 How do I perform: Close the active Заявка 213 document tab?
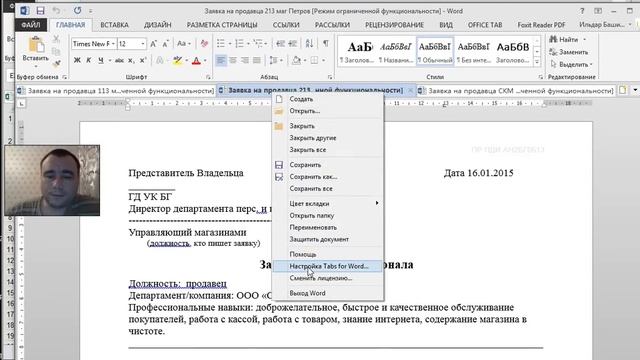click(x=411, y=91)
